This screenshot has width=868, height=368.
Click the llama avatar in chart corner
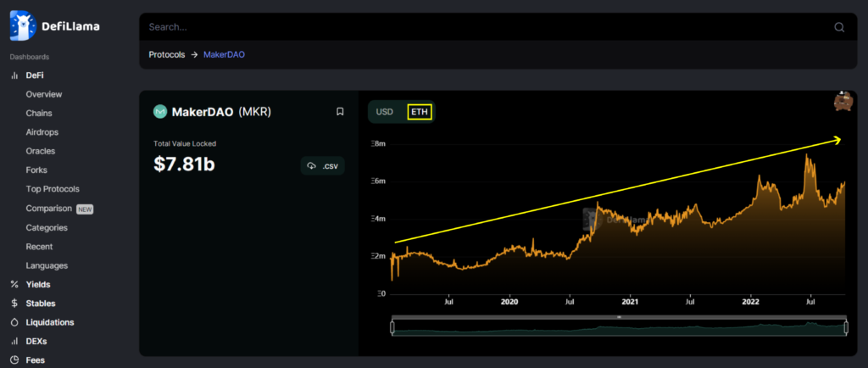(x=843, y=102)
